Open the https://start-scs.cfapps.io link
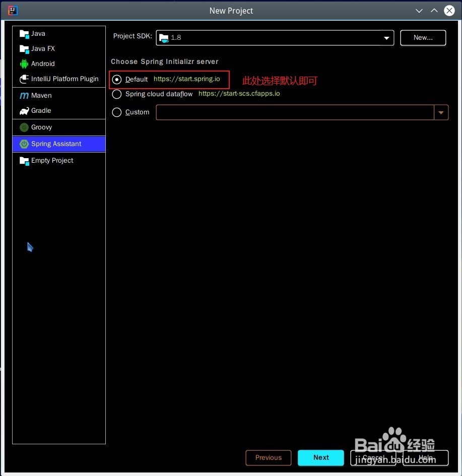Viewport: 462px width, 476px height. point(239,94)
